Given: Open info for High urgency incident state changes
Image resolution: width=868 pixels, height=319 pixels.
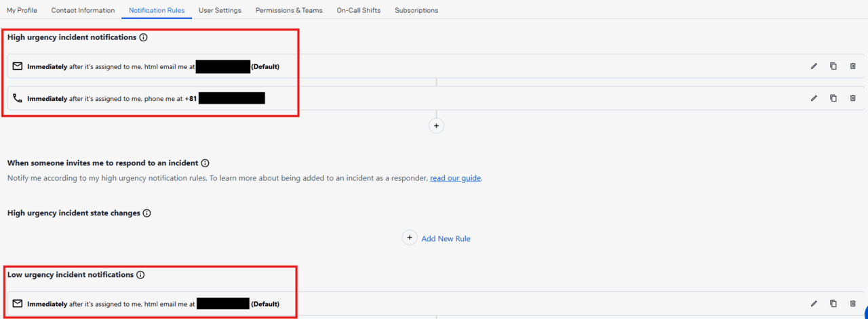Looking at the screenshot, I should point(147,213).
